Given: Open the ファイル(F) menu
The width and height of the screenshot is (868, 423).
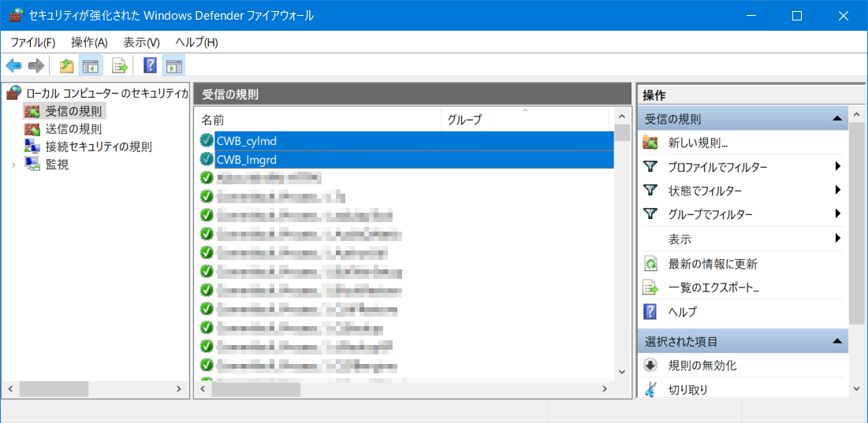Looking at the screenshot, I should coord(33,42).
